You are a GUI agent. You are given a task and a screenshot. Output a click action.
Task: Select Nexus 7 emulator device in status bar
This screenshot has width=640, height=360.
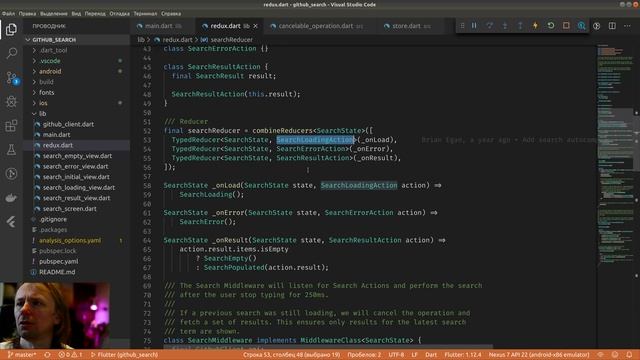click(539, 355)
